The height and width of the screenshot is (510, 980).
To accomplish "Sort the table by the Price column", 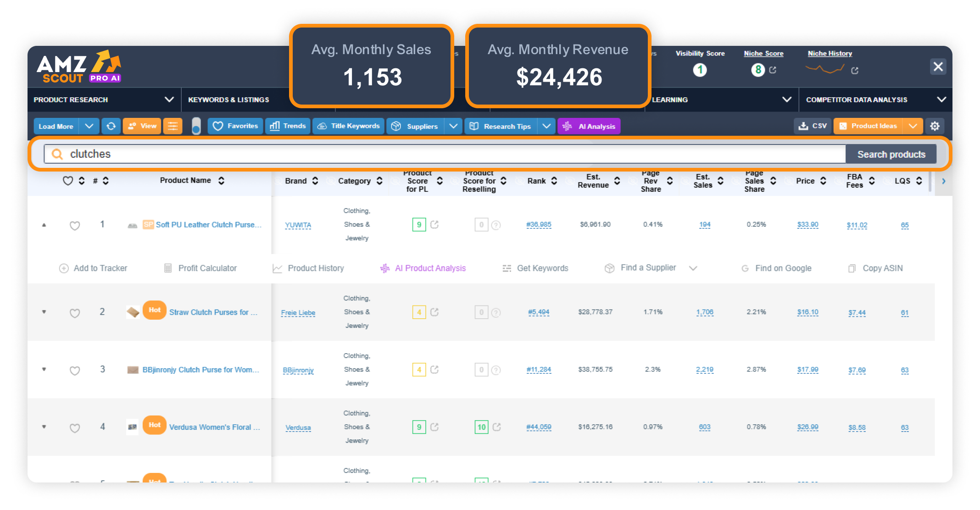I will pos(823,181).
